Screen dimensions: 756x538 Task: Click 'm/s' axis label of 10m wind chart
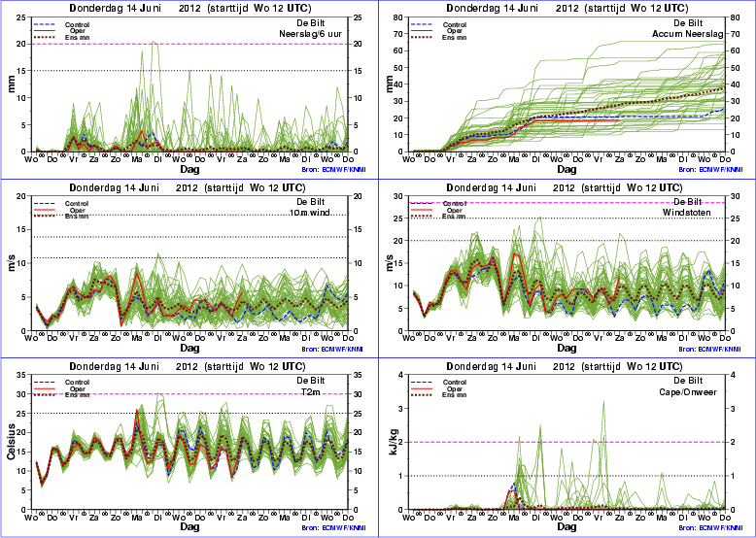pos(11,263)
